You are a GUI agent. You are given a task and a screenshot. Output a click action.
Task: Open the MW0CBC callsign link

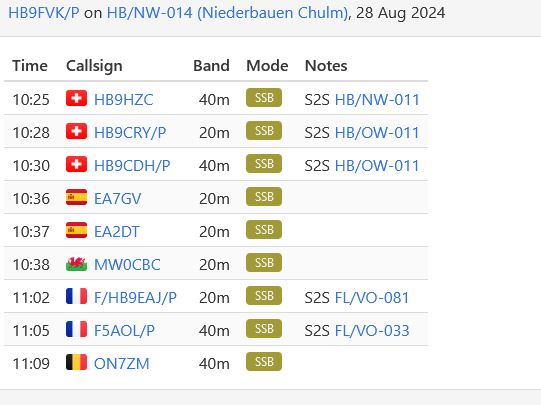(x=127, y=265)
